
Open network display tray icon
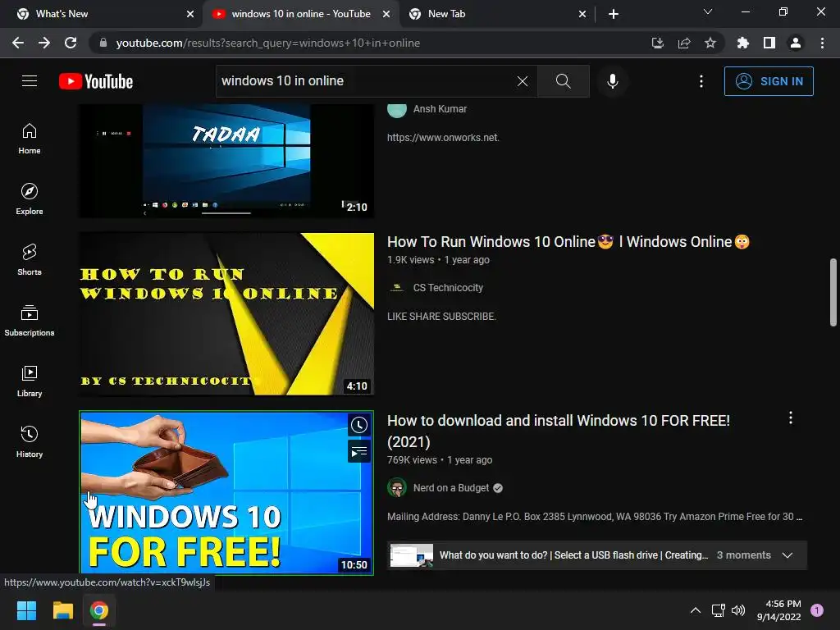(718, 610)
